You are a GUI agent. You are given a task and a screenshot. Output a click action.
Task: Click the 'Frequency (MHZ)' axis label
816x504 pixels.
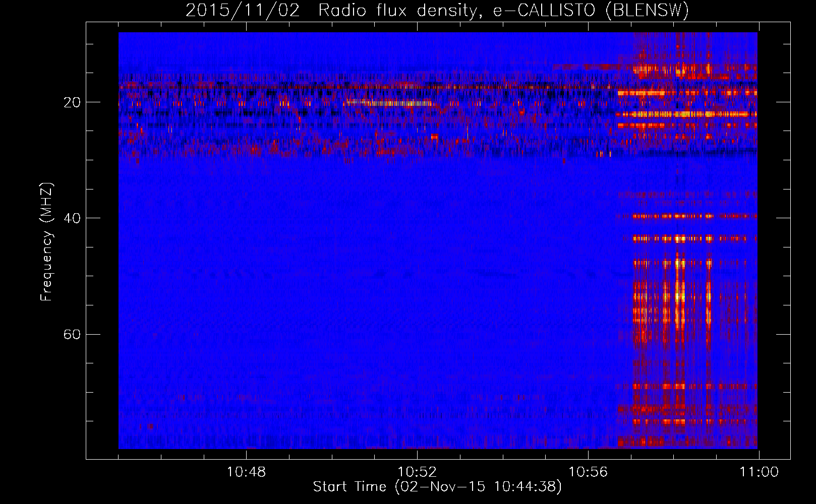(46, 241)
